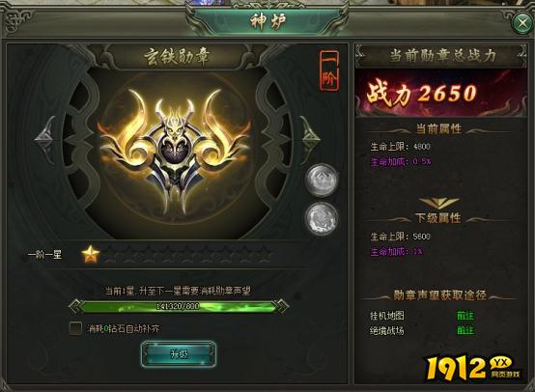The height and width of the screenshot is (392, 535).
Task: Click the down chevron above 下级属性
Action: tap(438, 203)
